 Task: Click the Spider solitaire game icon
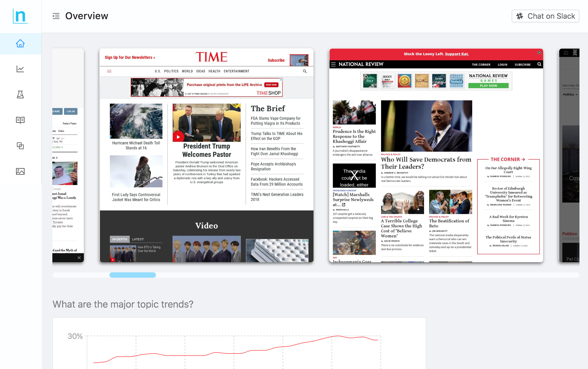[x=439, y=81]
